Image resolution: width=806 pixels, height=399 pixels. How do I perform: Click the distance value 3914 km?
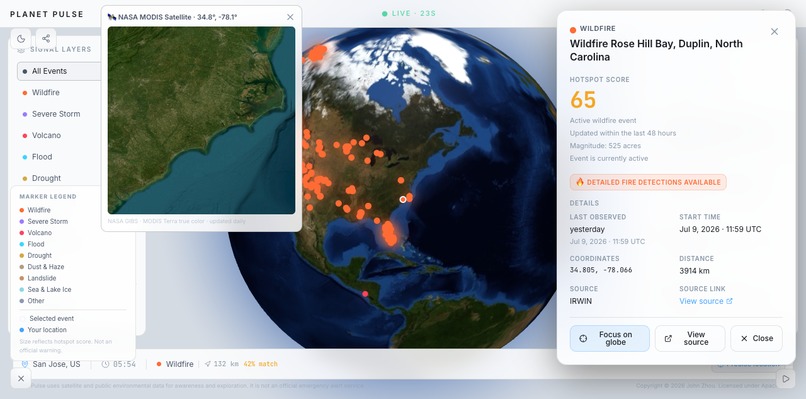[x=694, y=270]
